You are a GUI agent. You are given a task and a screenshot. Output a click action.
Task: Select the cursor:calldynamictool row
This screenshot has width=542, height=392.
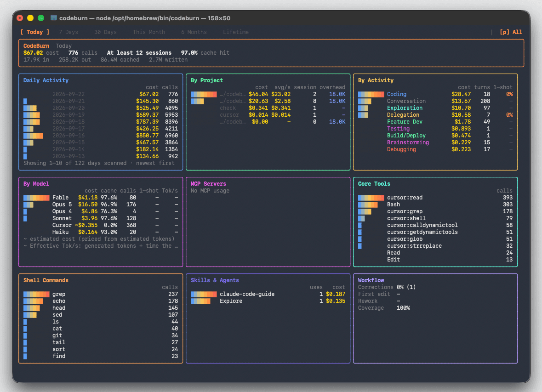click(435, 225)
